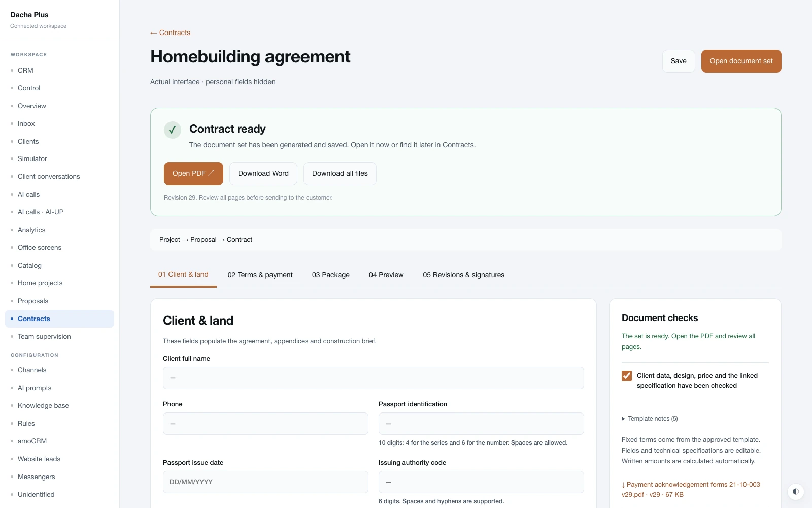Open CRM in the sidebar

pyautogui.click(x=59, y=71)
